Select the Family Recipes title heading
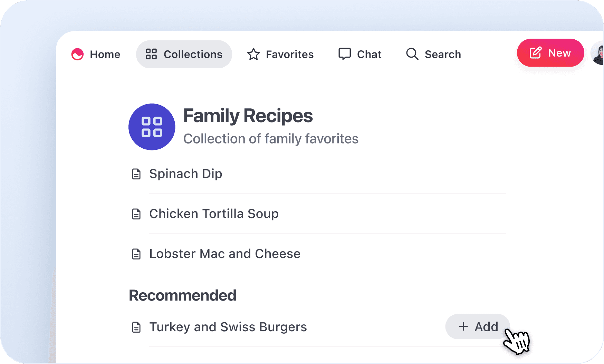This screenshot has height=364, width=604. [x=248, y=116]
